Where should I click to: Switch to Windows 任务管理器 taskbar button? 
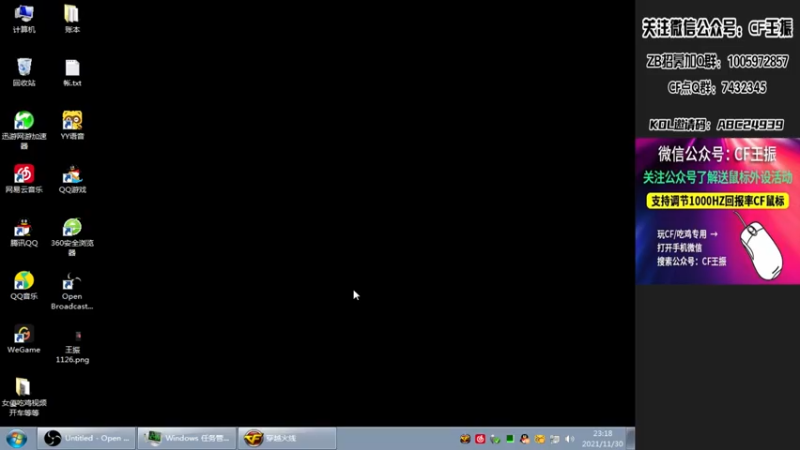click(x=187, y=438)
